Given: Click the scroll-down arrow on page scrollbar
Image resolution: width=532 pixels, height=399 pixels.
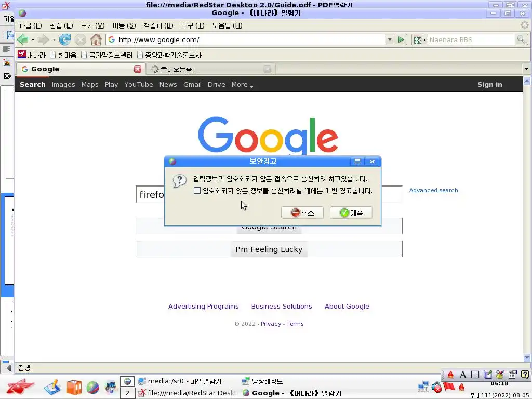Looking at the screenshot, I should (x=527, y=357).
